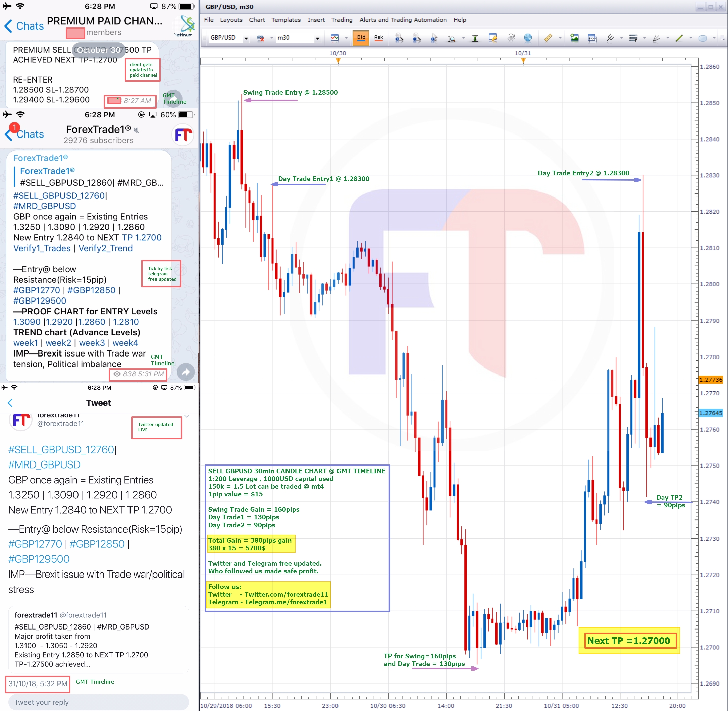This screenshot has width=728, height=711.
Task: Open the Insert menu
Action: (316, 20)
